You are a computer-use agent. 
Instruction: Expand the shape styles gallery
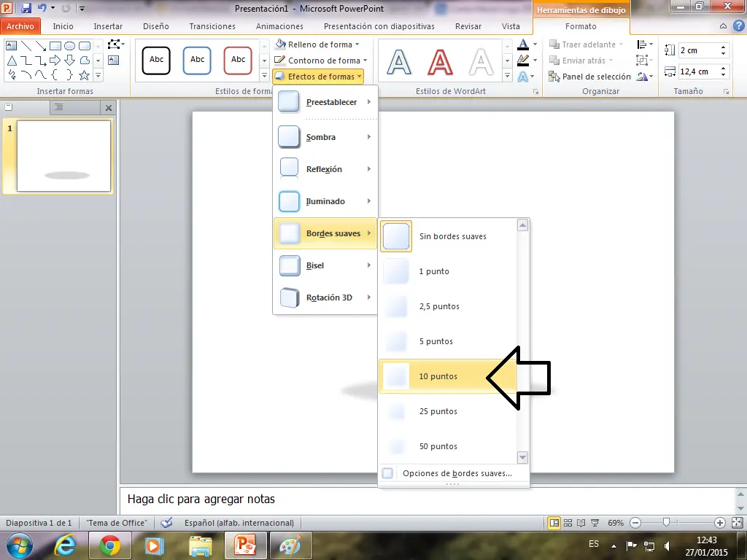(x=264, y=75)
